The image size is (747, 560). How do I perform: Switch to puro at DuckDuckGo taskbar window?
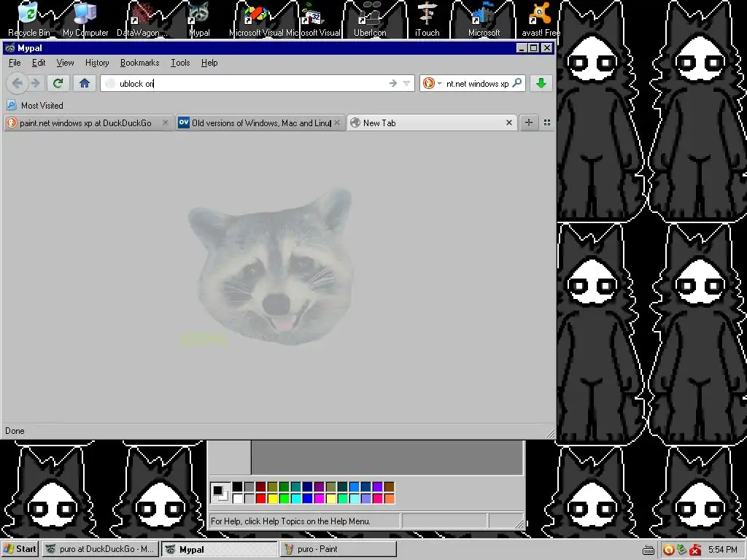[x=101, y=549]
